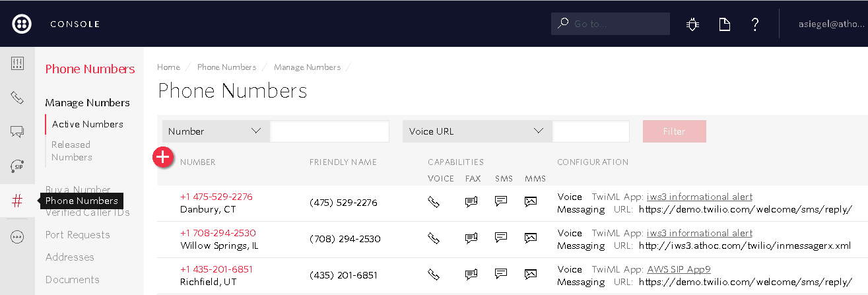Open the all products ellipsis icon
Screen dimensions: 868x295
18,237
